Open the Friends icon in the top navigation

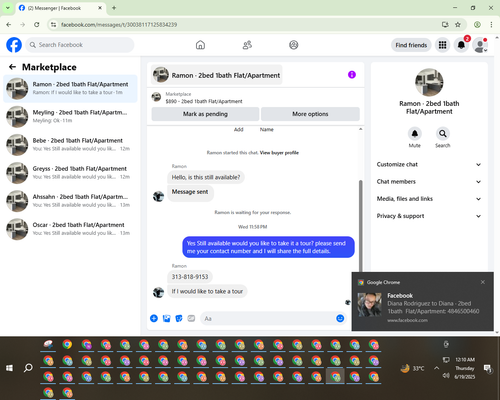click(247, 45)
